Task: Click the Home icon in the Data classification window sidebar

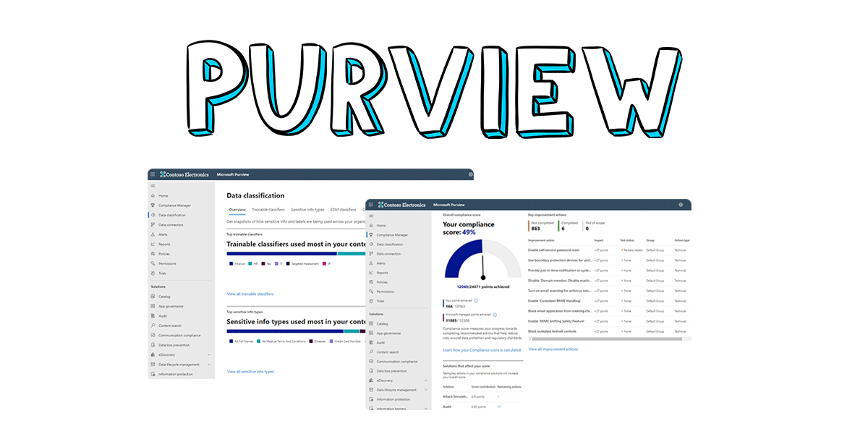Action: tap(153, 196)
